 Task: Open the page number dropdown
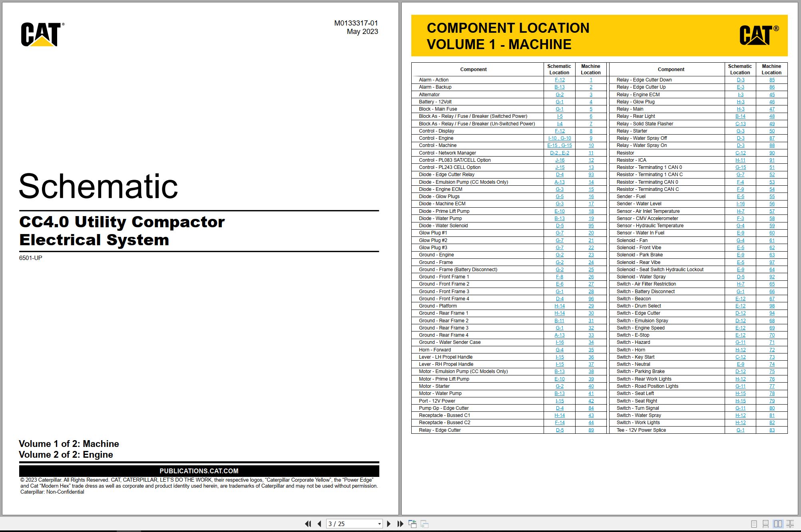coord(379,524)
